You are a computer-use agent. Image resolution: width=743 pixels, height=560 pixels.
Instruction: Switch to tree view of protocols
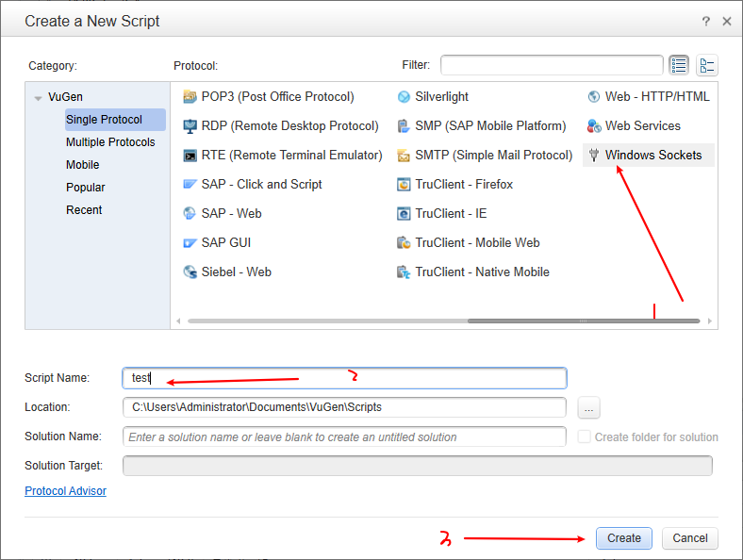click(x=707, y=65)
